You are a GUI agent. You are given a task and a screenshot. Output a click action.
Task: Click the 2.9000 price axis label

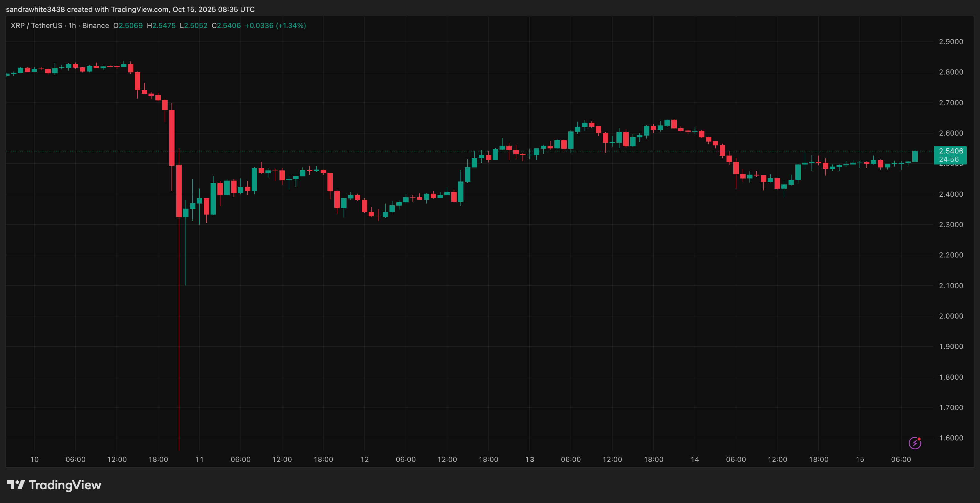951,42
